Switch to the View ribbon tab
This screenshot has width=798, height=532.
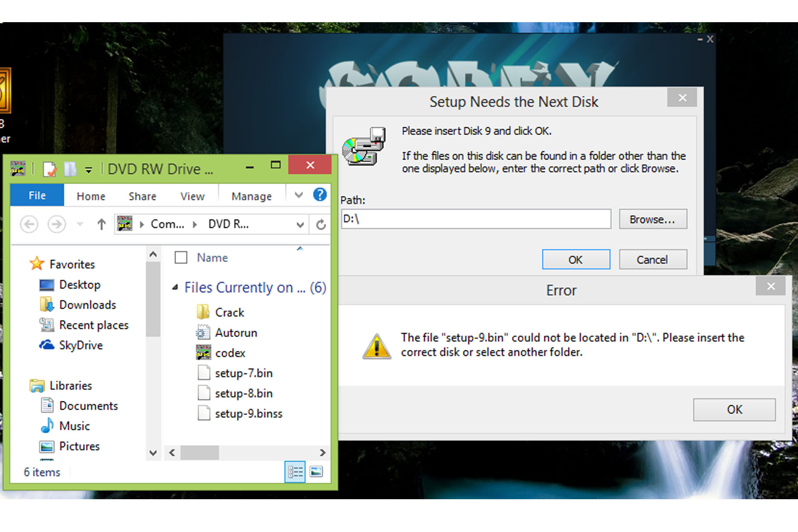tap(192, 196)
